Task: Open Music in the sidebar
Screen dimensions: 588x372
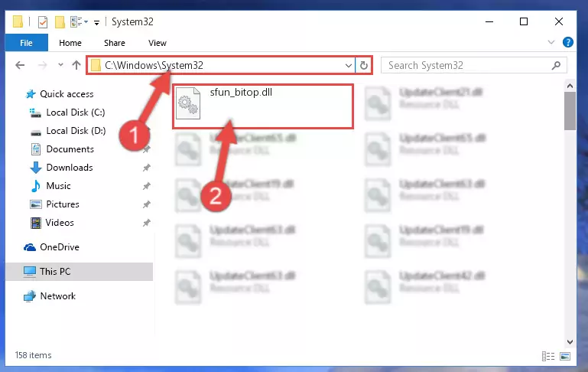Action: pyautogui.click(x=58, y=186)
